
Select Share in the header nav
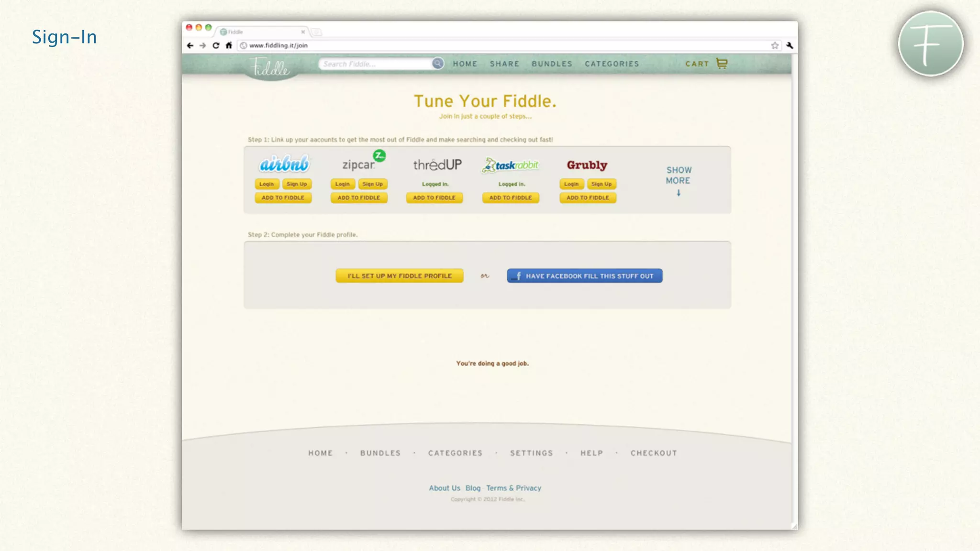point(504,64)
